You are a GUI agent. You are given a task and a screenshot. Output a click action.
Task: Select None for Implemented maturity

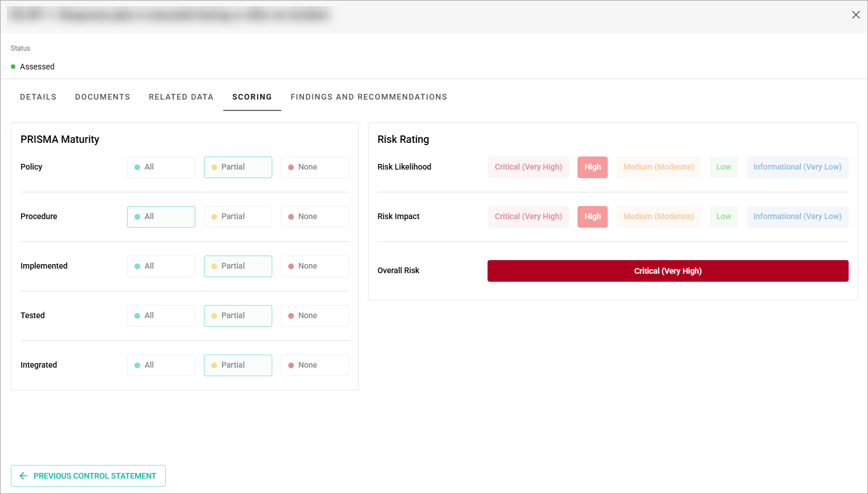click(x=315, y=266)
